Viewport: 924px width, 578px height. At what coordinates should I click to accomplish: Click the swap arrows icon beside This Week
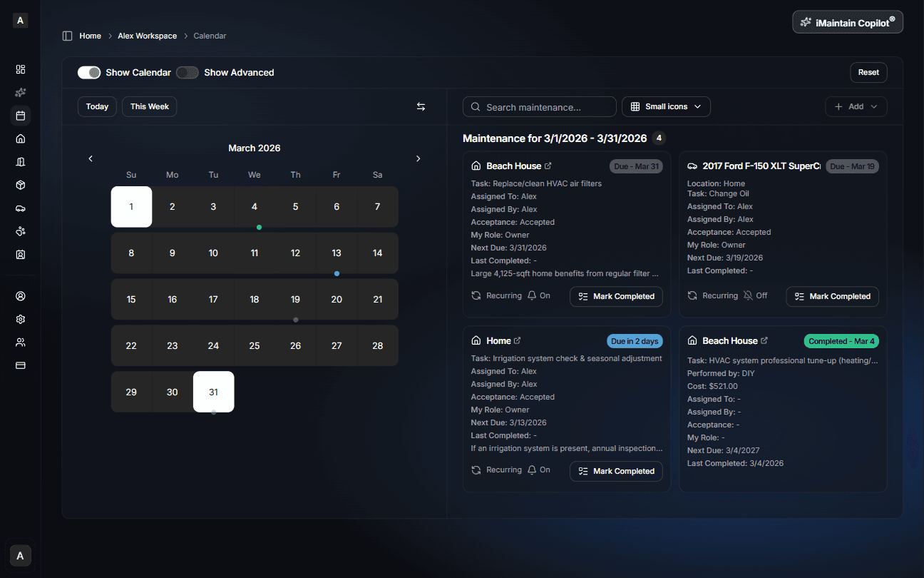(x=421, y=106)
